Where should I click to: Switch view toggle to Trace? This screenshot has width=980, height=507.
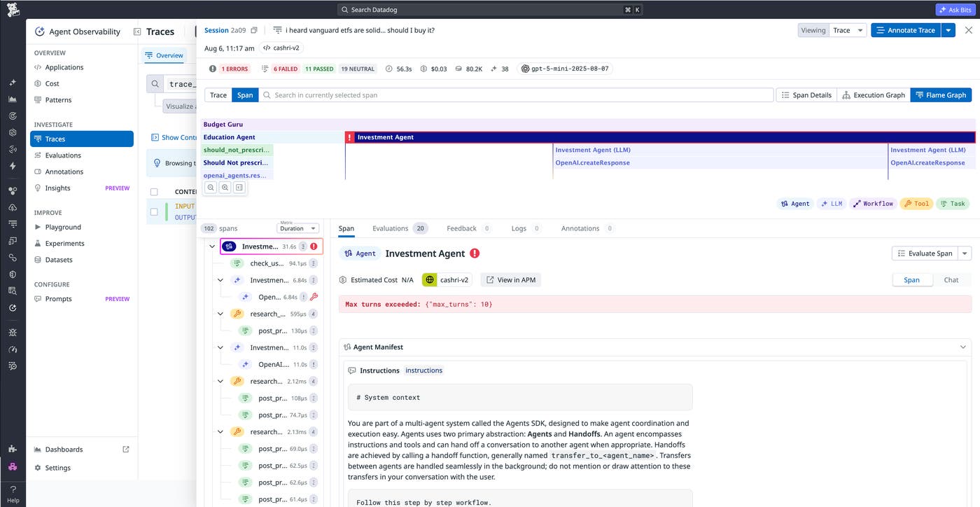coord(218,95)
